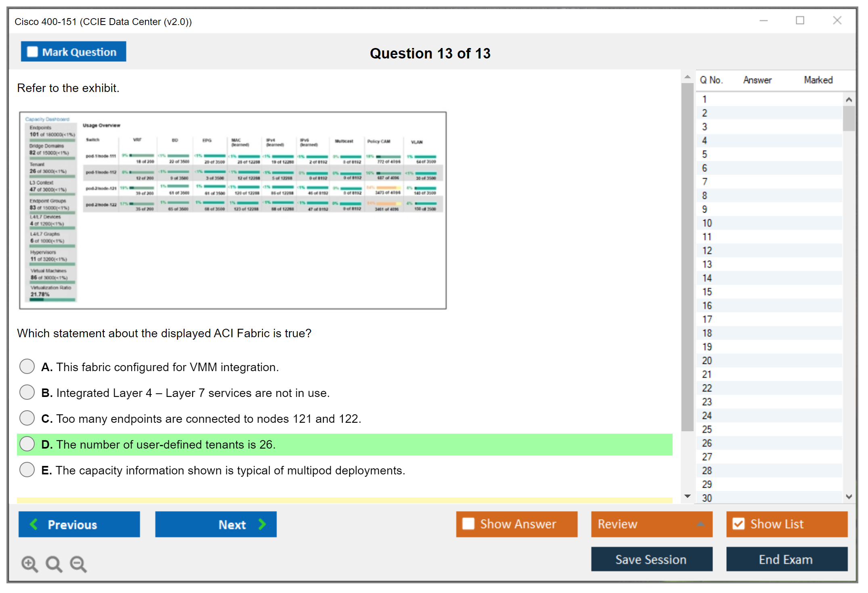Check the Mark Question checkbox

(32, 52)
